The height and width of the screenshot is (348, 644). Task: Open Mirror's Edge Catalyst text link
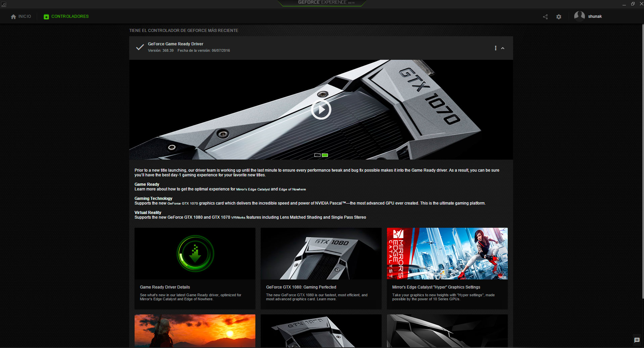pos(253,189)
